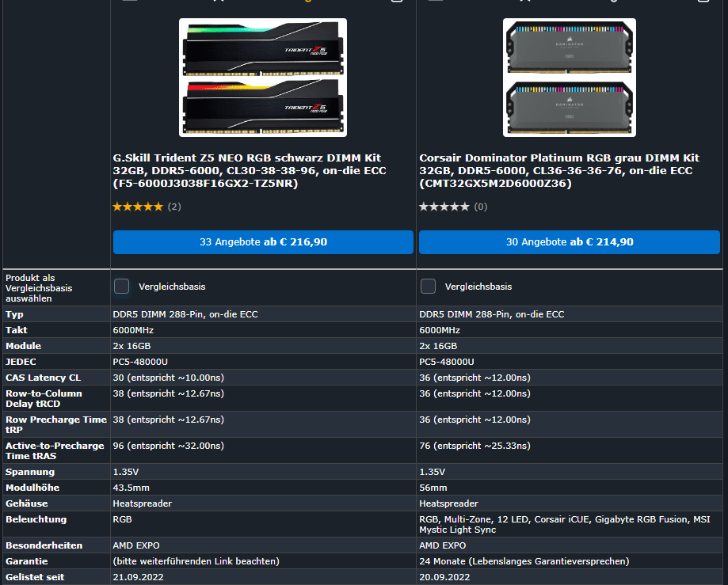728x585 pixels.
Task: Open the G.Skill Trident Z5 NEO product image
Action: click(x=263, y=78)
